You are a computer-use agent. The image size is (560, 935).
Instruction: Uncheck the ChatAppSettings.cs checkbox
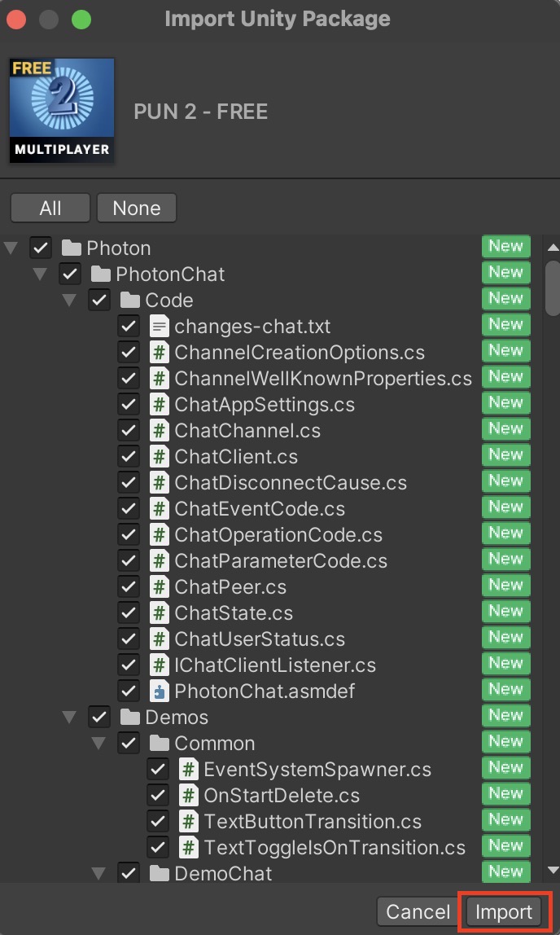tap(128, 404)
